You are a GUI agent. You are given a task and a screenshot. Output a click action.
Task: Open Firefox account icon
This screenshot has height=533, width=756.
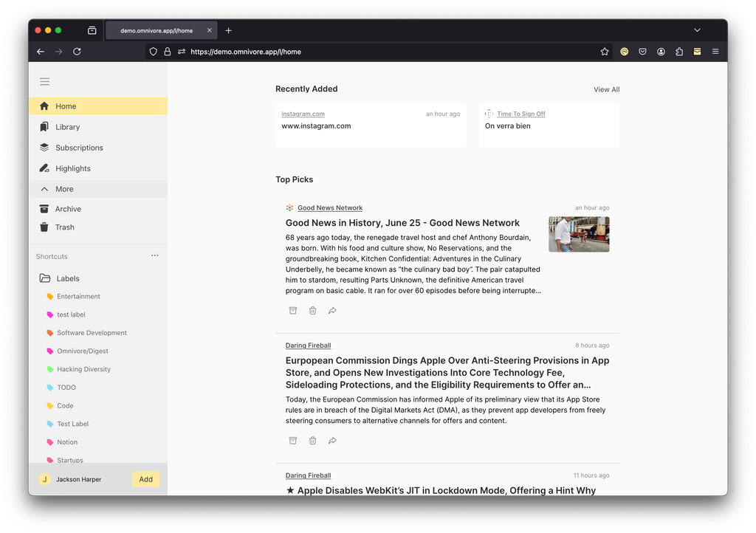661,52
